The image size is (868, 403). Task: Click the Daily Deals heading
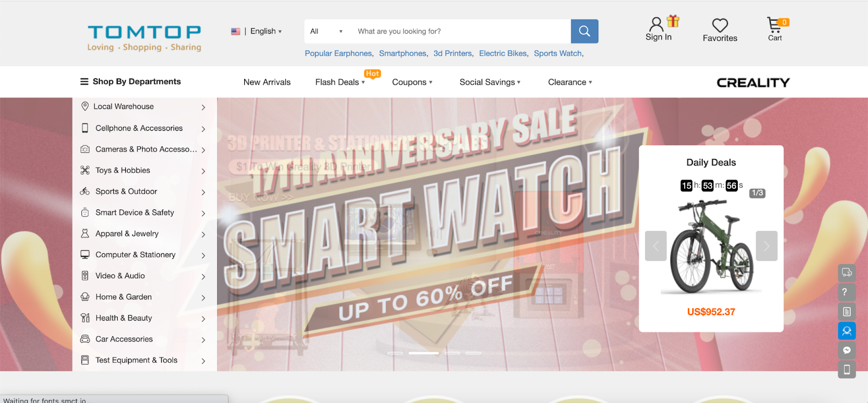point(711,162)
